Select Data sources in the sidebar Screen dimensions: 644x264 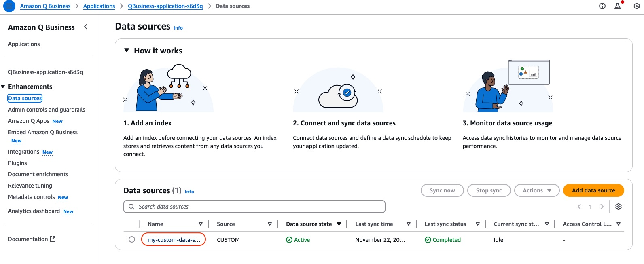pyautogui.click(x=25, y=98)
